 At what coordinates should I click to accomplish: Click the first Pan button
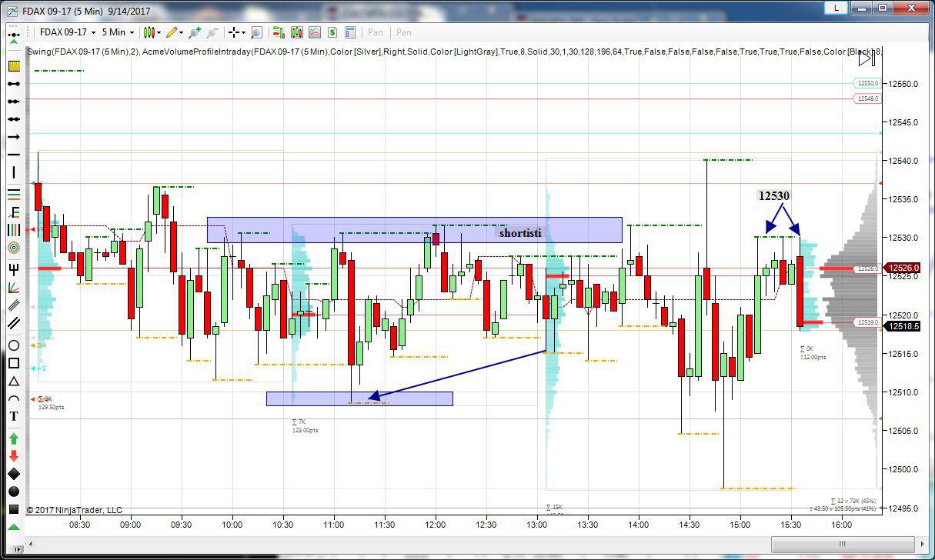click(376, 32)
